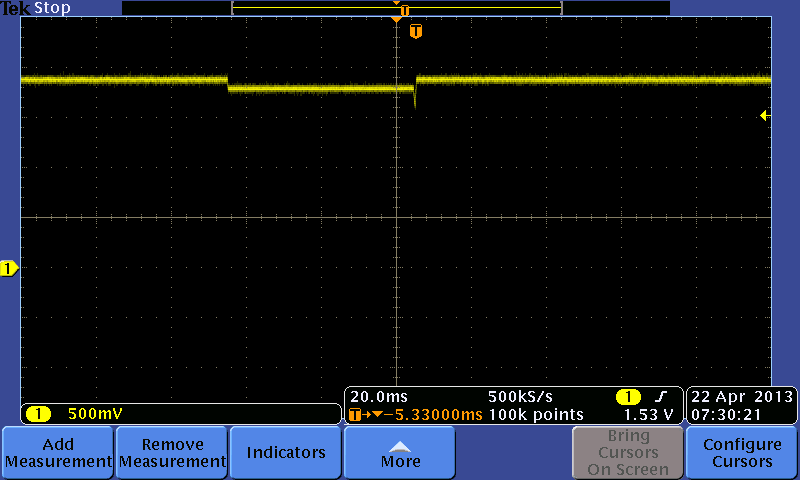Click the 20.0ms timebase readout

pos(379,397)
